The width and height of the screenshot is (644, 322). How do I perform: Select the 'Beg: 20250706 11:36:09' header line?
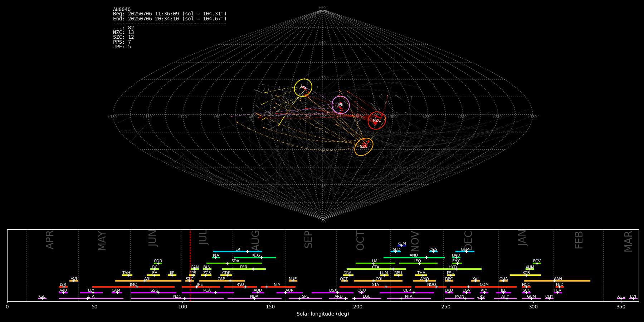coord(170,14)
